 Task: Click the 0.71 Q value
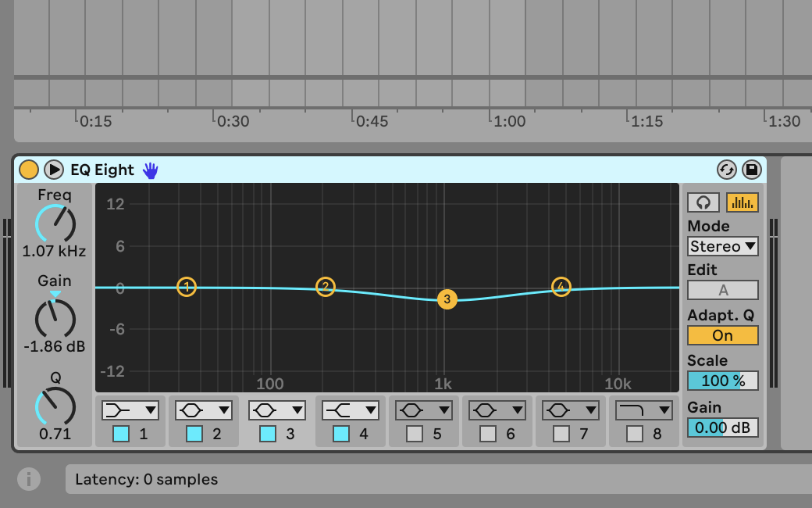point(55,434)
